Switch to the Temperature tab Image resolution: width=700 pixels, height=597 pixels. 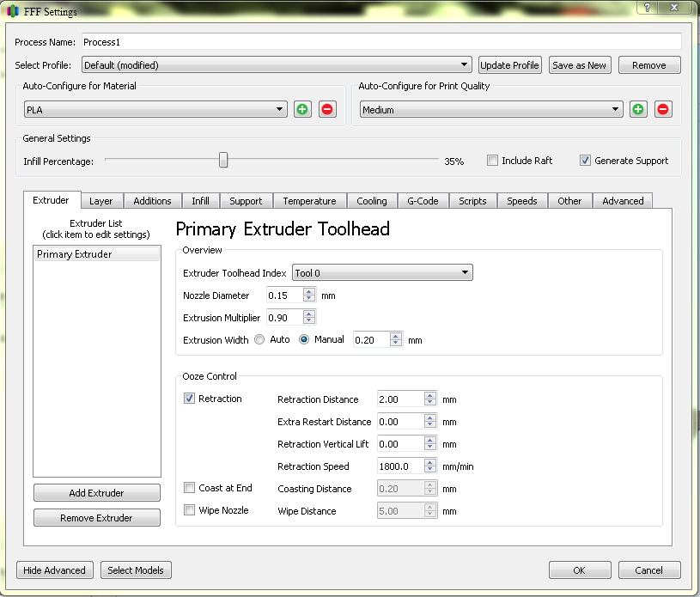(x=309, y=201)
